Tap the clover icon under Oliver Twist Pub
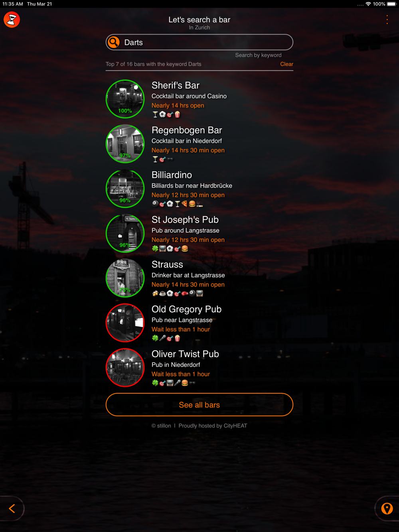The height and width of the screenshot is (532, 399). (x=155, y=383)
